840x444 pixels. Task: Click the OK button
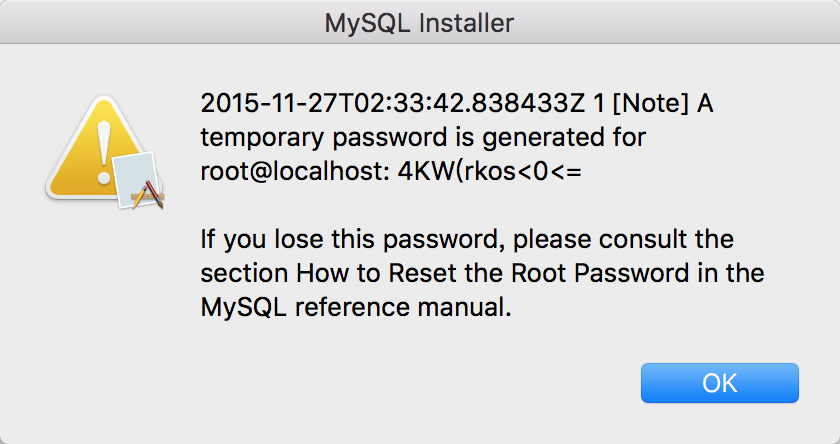719,383
